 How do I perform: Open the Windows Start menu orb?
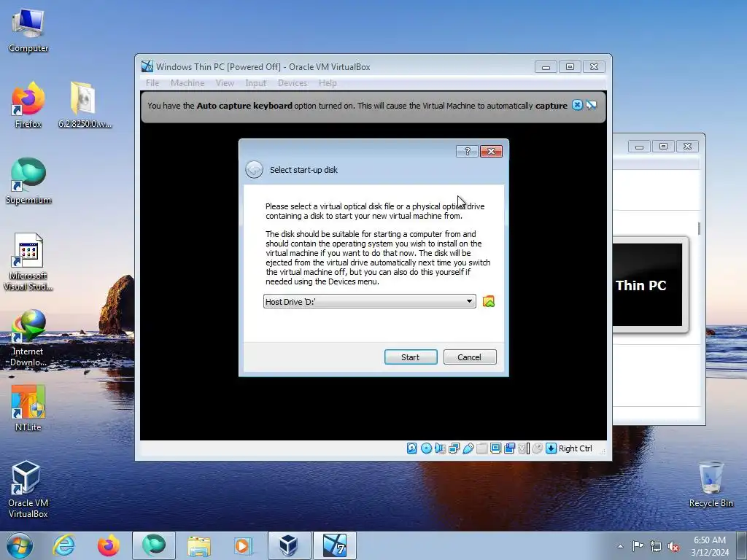coord(20,545)
